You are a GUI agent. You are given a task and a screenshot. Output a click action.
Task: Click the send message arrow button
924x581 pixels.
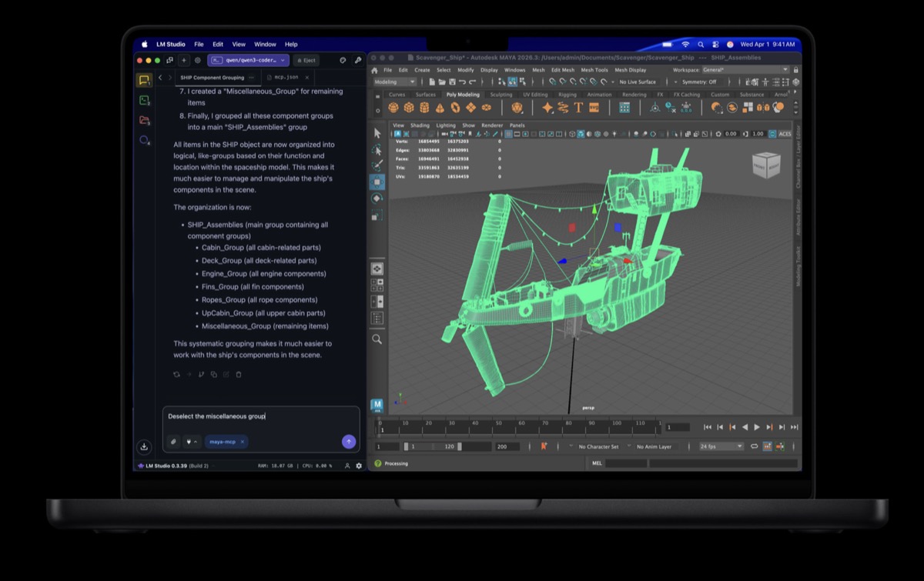point(349,442)
